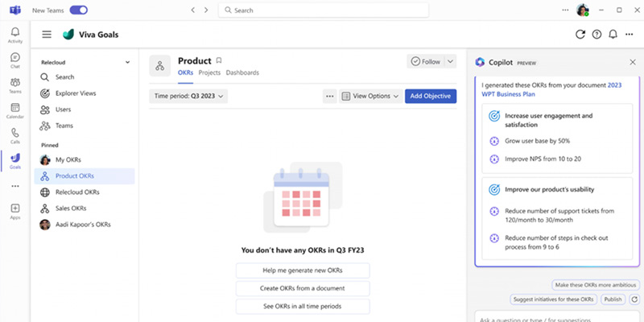This screenshot has width=644, height=322.
Task: Open Calls in the Teams rail
Action: 15,136
